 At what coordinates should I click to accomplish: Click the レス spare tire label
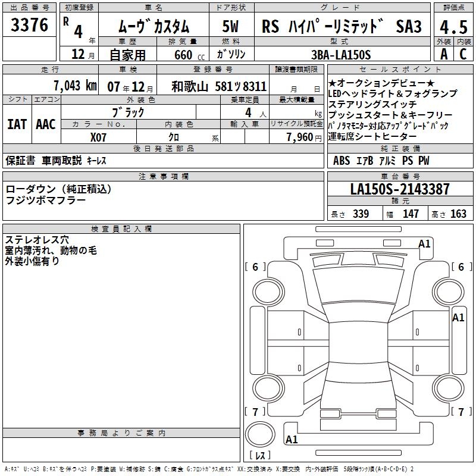260,456
